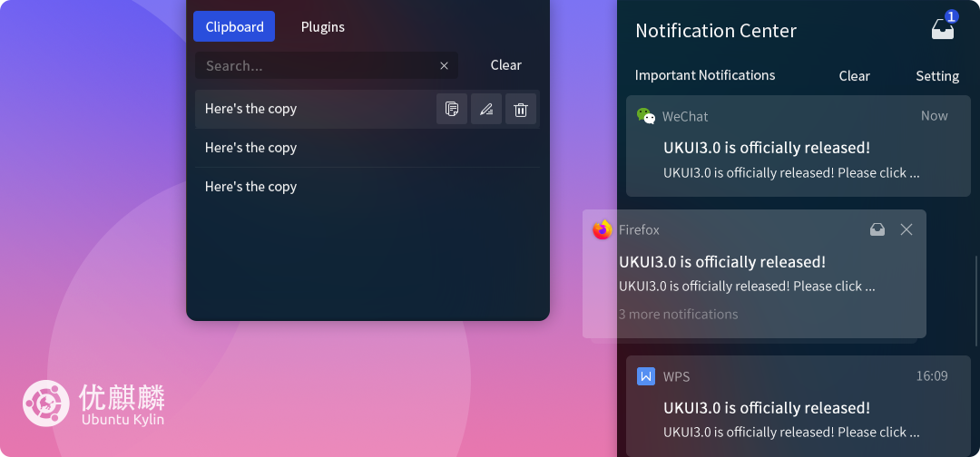Delete the first clipboard entry via trash icon
This screenshot has height=457, width=980.
pos(521,109)
